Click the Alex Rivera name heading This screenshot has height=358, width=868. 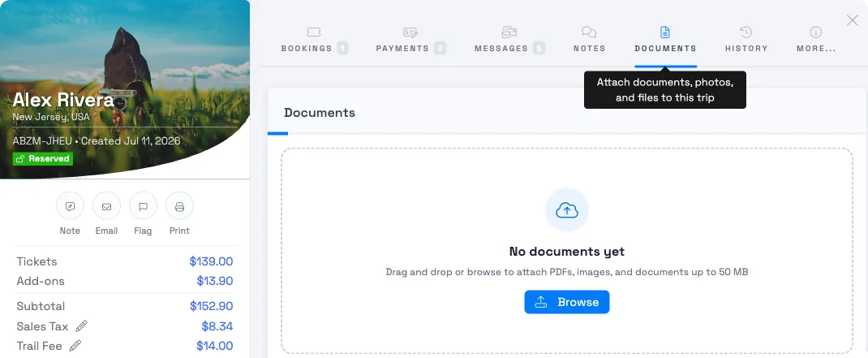tap(63, 101)
